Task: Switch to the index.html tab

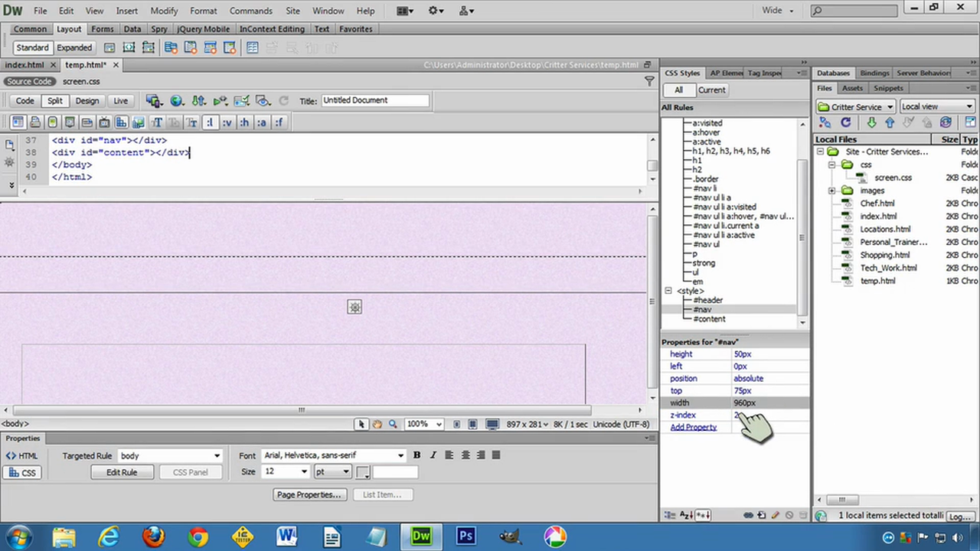Action: tap(24, 64)
